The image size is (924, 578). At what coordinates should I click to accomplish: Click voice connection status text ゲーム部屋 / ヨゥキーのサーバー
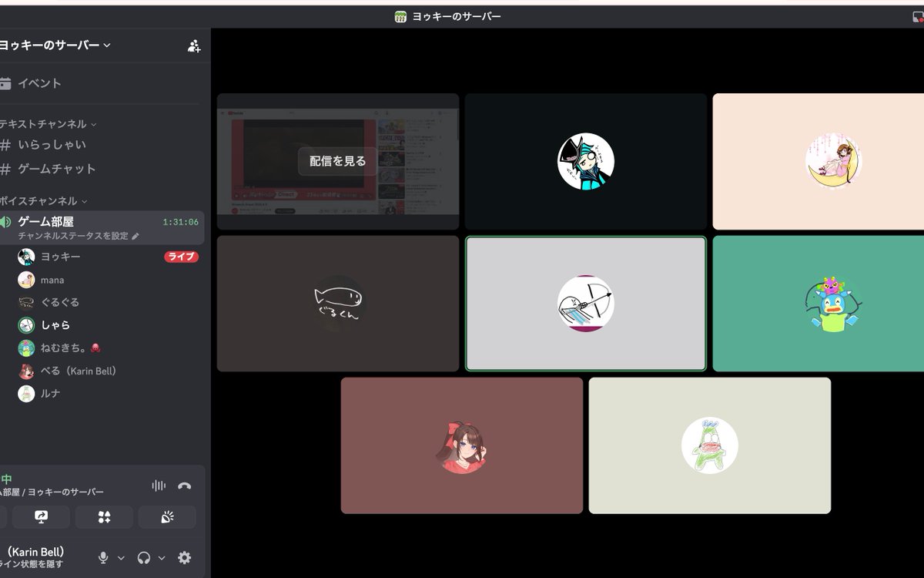coord(52,492)
